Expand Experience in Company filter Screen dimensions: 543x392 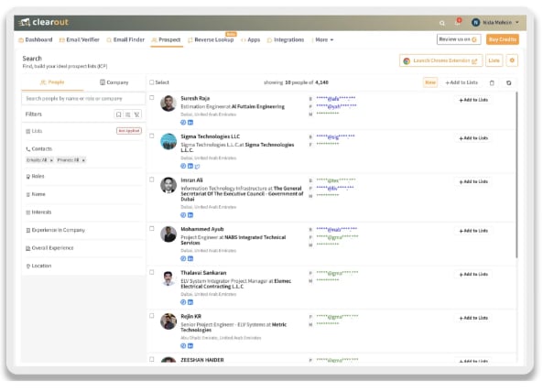(83, 230)
